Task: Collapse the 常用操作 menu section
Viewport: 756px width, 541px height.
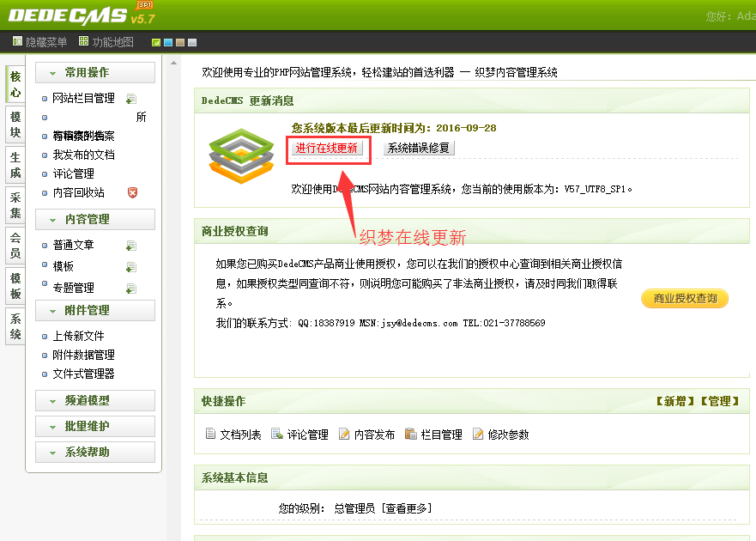Action: [x=95, y=73]
